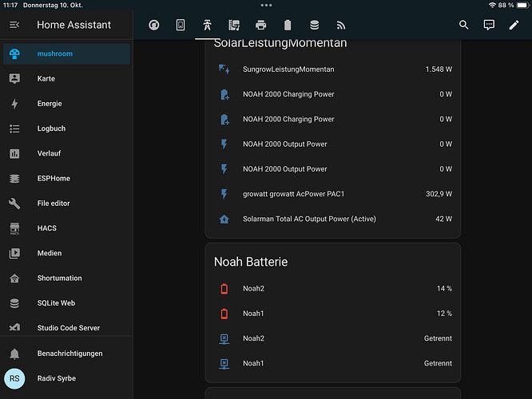The height and width of the screenshot is (399, 532).
Task: Open the second NOAH 2000 Charging Power row
Action: (333, 120)
